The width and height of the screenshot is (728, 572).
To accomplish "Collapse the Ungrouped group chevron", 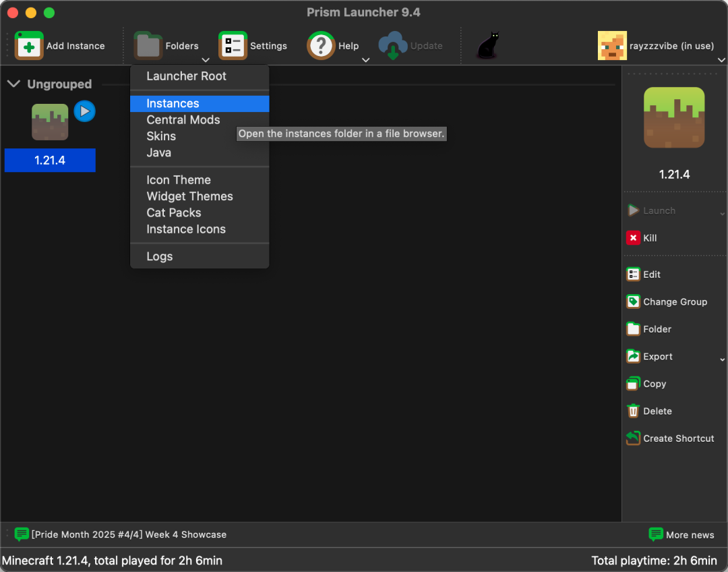I will click(x=14, y=84).
